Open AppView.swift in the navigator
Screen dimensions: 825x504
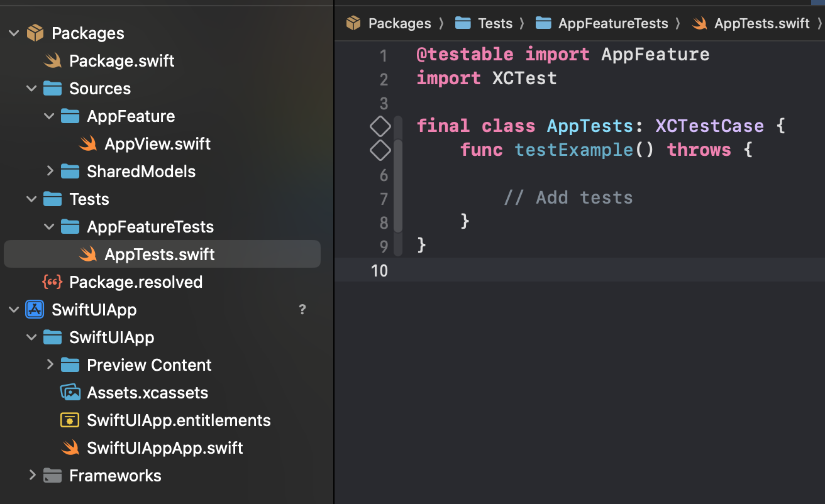(x=157, y=144)
